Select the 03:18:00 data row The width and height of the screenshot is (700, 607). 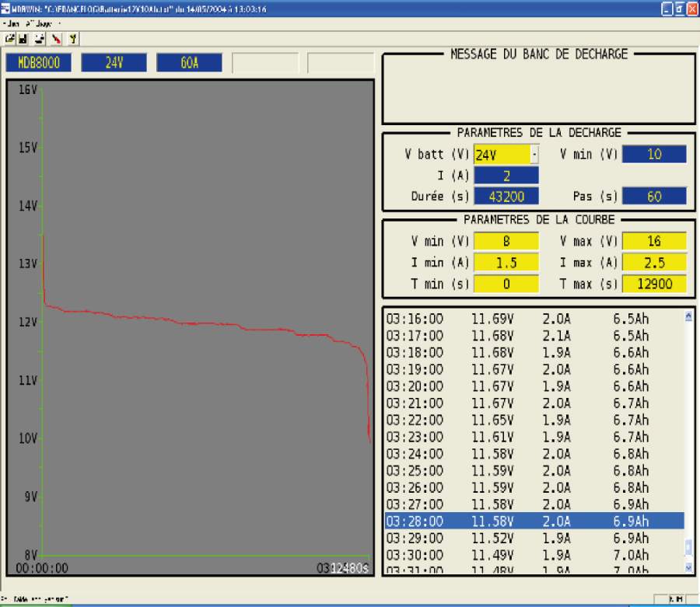pyautogui.click(x=534, y=353)
